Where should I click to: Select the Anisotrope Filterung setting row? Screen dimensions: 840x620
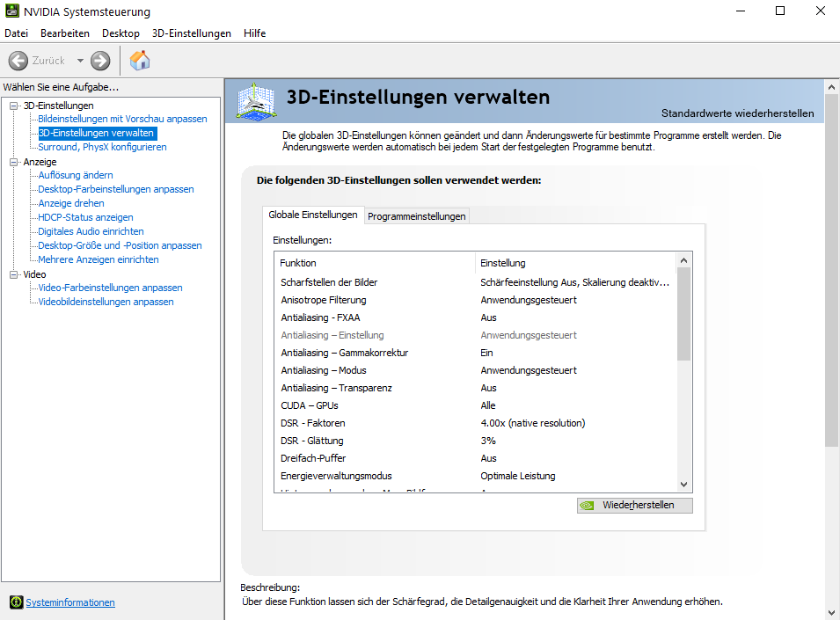point(475,300)
